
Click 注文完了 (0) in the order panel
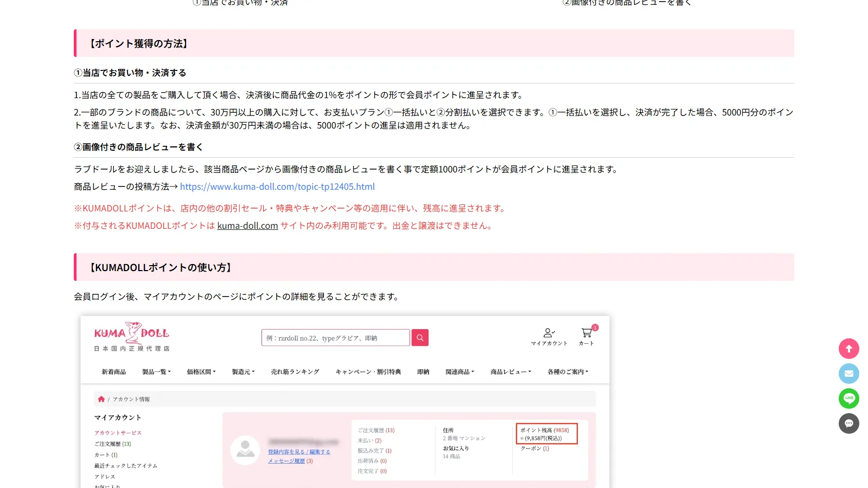coord(372,471)
